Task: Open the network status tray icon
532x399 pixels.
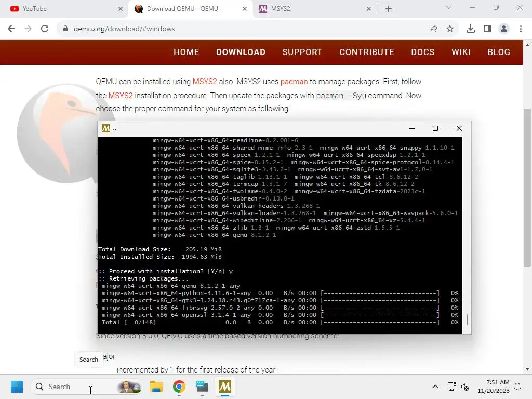Action: [x=451, y=387]
